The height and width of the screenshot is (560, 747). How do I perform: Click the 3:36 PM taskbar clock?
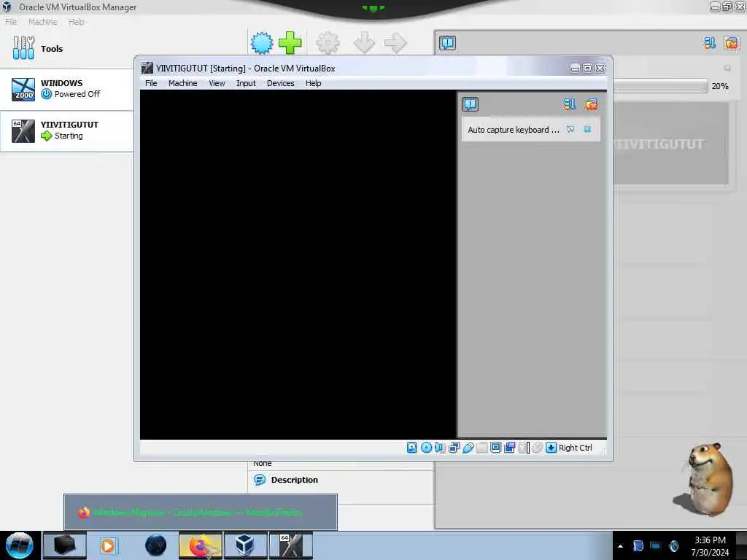710,545
